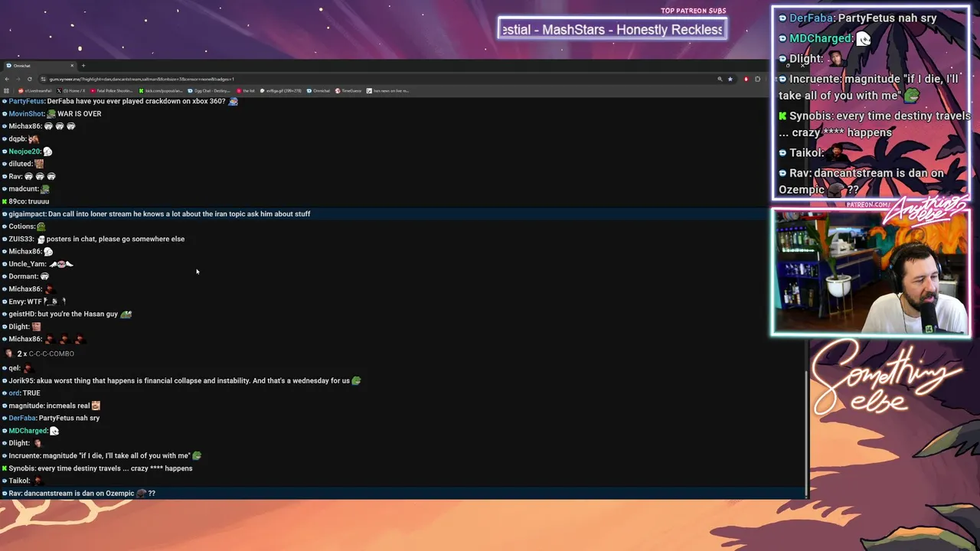Open the Extensions puzzle-piece menu
The height and width of the screenshot is (551, 980).
point(758,79)
